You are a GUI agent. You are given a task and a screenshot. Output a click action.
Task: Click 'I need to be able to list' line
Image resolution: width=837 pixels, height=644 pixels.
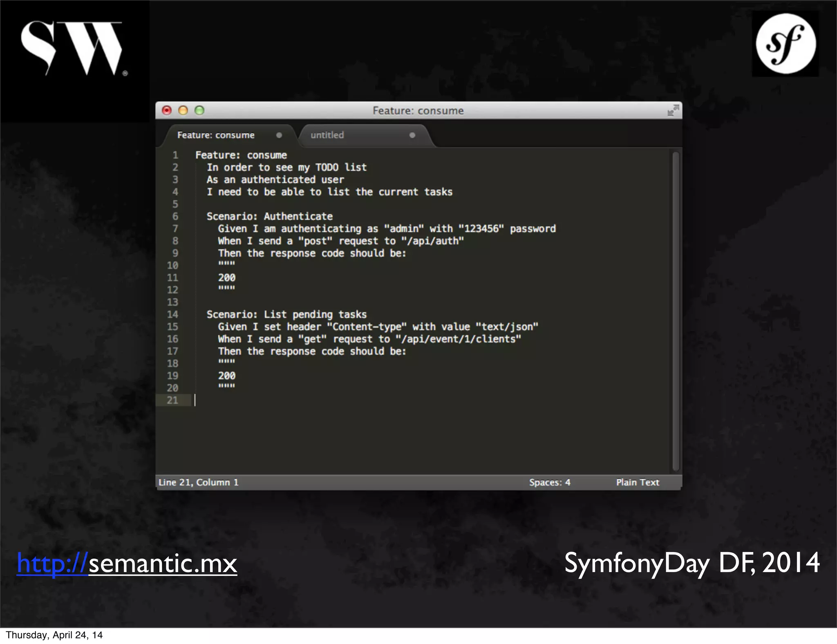click(x=330, y=192)
